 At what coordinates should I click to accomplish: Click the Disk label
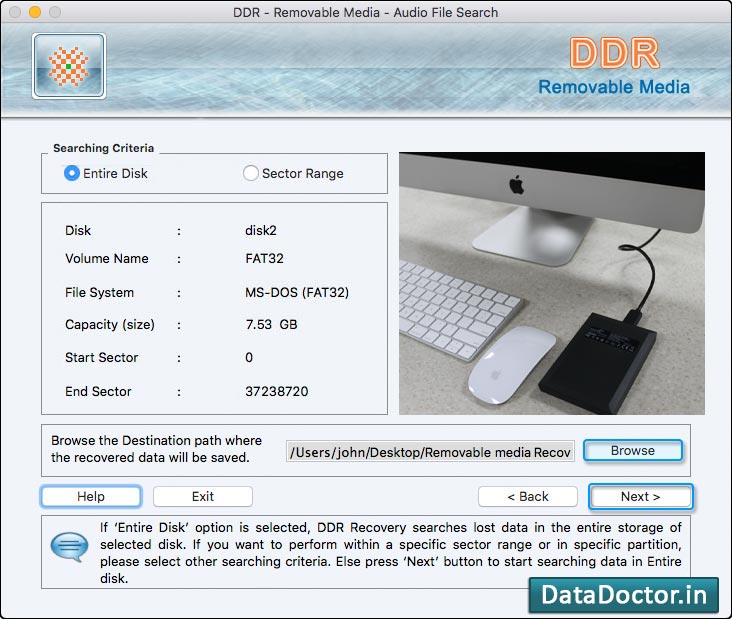[x=78, y=231]
